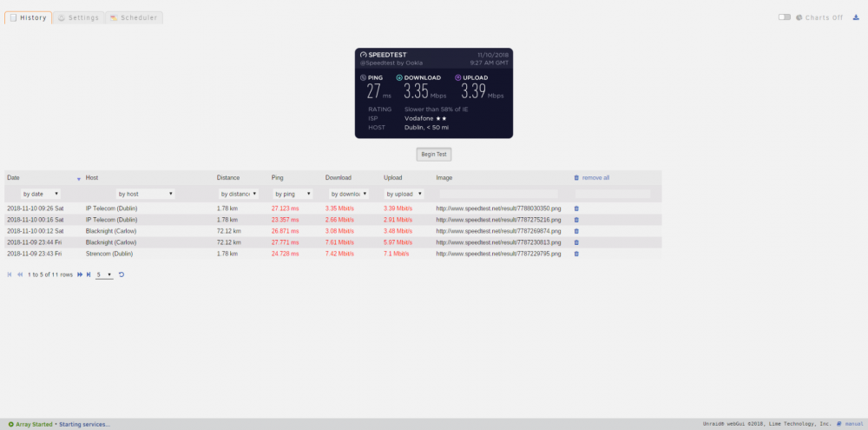Go to first page of results

click(x=10, y=275)
